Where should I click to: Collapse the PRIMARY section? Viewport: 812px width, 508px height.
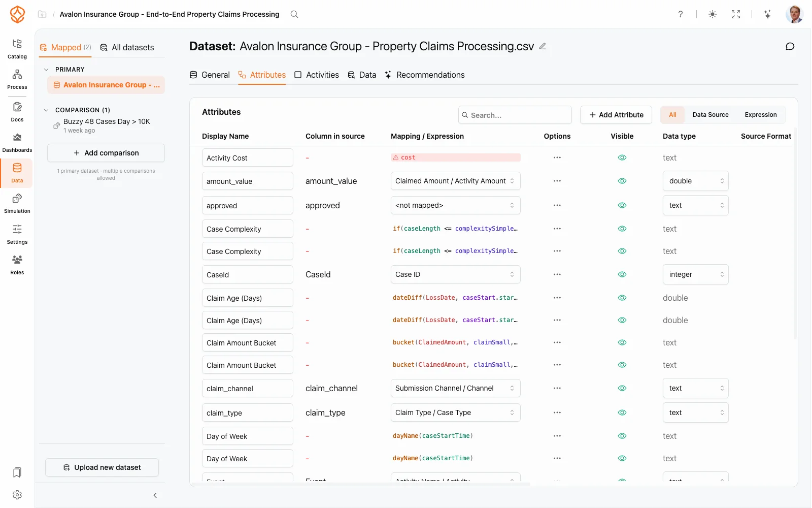pos(46,70)
